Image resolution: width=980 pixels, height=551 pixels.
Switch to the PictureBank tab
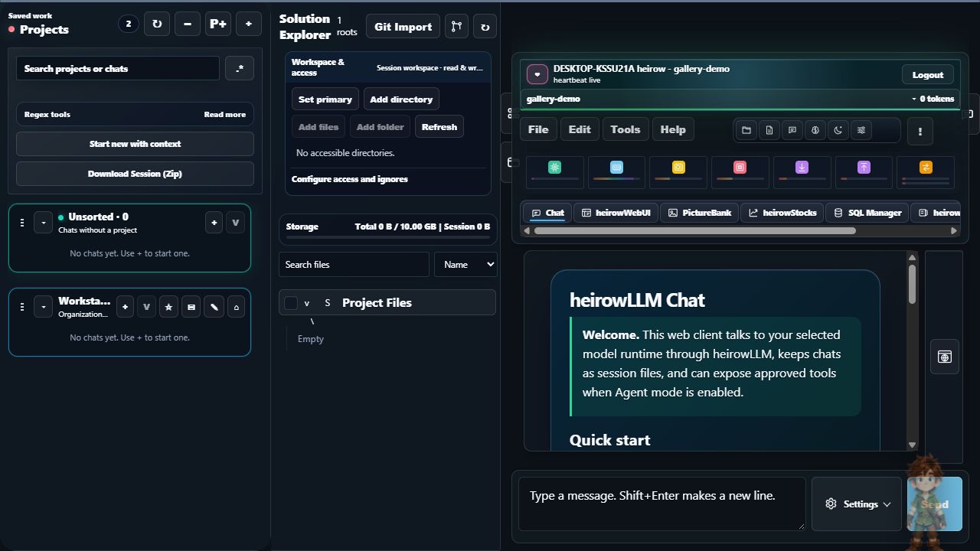(x=700, y=213)
